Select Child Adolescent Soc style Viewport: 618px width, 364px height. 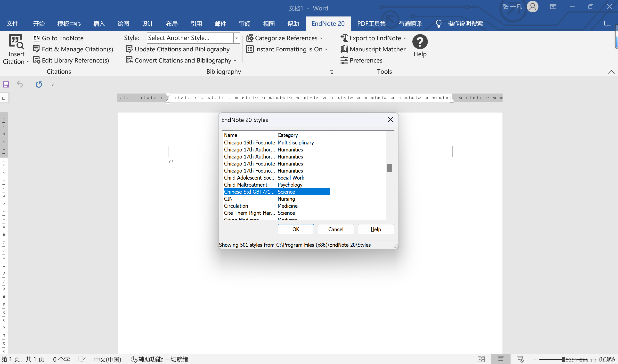coord(276,178)
